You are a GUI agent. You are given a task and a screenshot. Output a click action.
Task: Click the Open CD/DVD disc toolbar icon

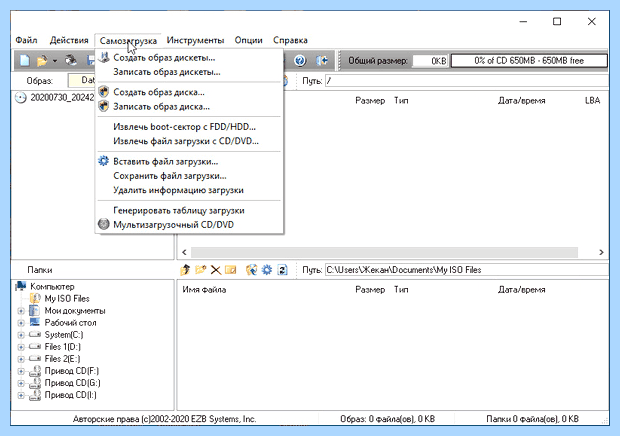(x=71, y=60)
